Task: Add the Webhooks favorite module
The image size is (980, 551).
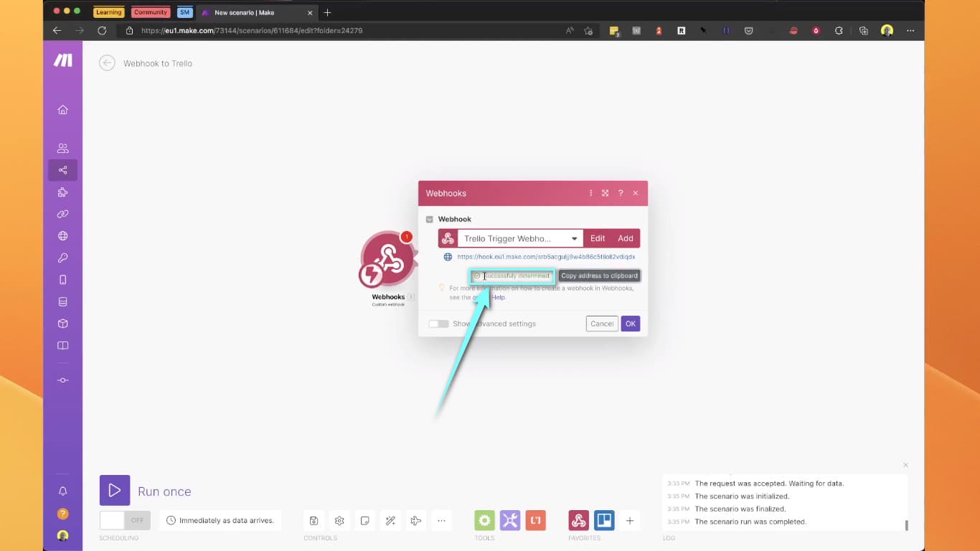Action: point(579,520)
